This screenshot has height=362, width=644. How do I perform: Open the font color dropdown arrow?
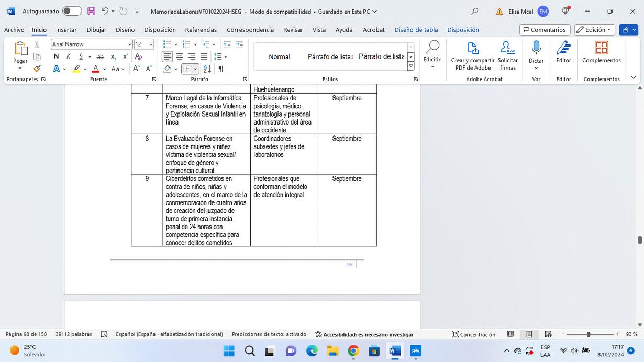coord(104,69)
